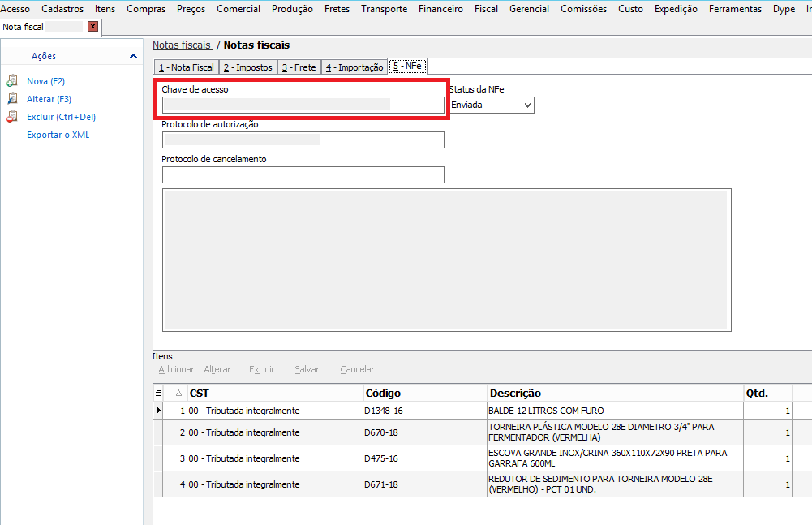Open the Dype menu
Screen dimensions: 812x525
pos(784,9)
